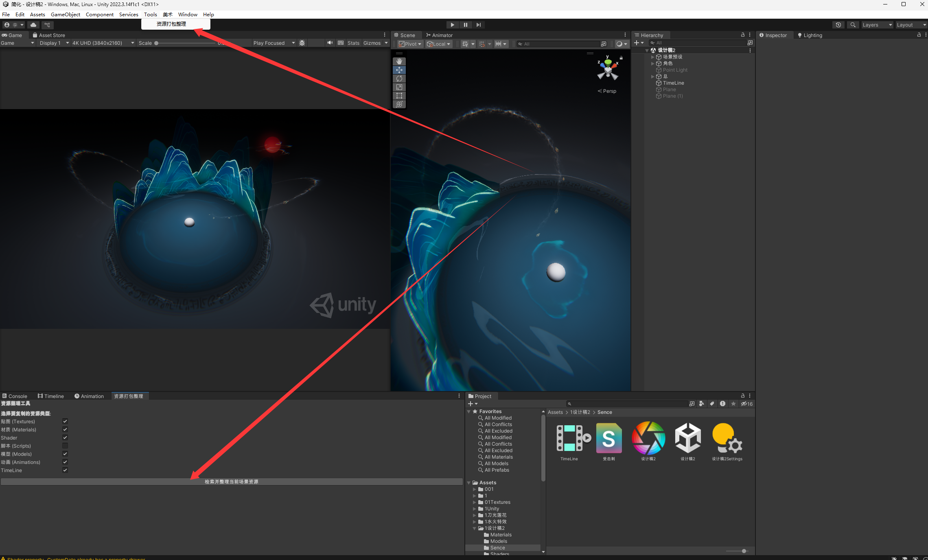Screen dimensions: 928x560
Task: Select the 设计稿2Settings lighting asset
Action: 727,438
